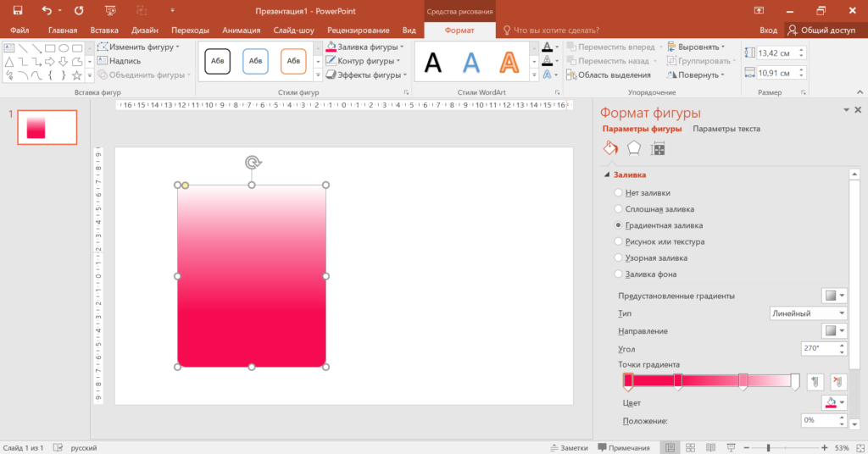Switch to Параметры текста tab
This screenshot has width=868, height=454.
click(x=726, y=129)
